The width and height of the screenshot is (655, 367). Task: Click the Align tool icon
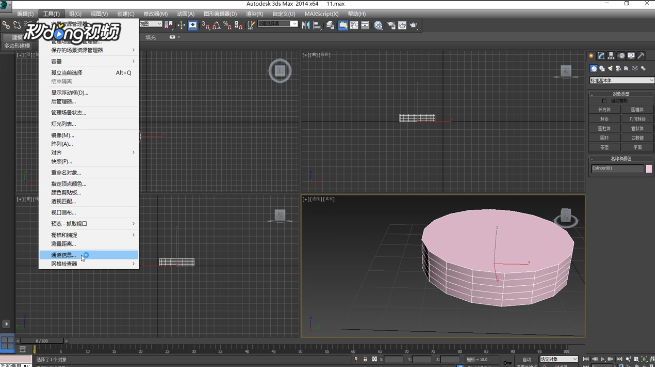(x=317, y=25)
